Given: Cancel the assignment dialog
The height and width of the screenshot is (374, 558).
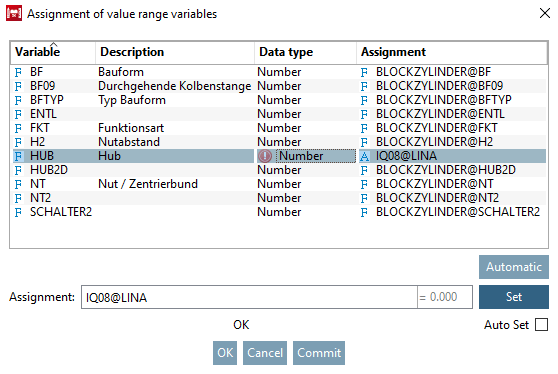Looking at the screenshot, I should point(265,353).
